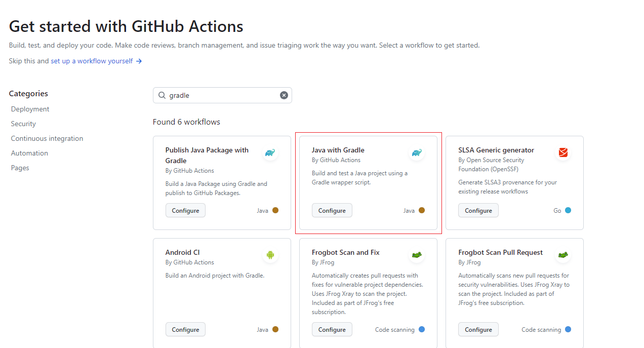Configure the Java with Gradle workflow
This screenshot has width=644, height=348.
tap(332, 210)
